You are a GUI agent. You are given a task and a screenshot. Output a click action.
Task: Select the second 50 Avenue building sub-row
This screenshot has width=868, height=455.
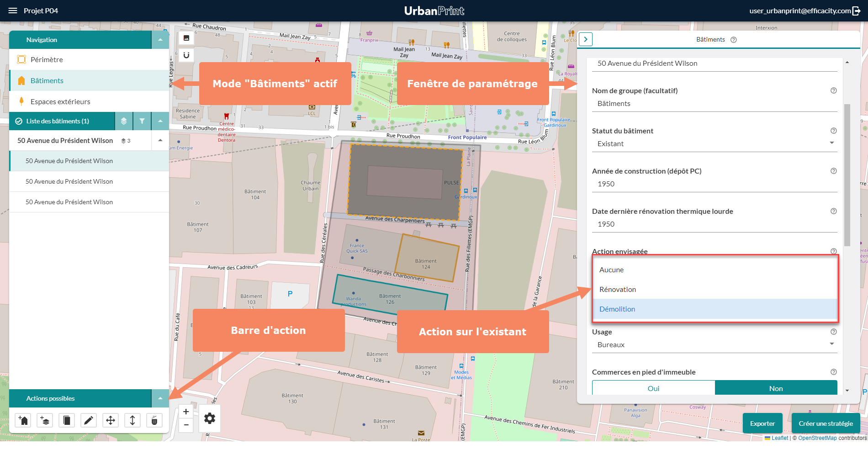tap(89, 181)
